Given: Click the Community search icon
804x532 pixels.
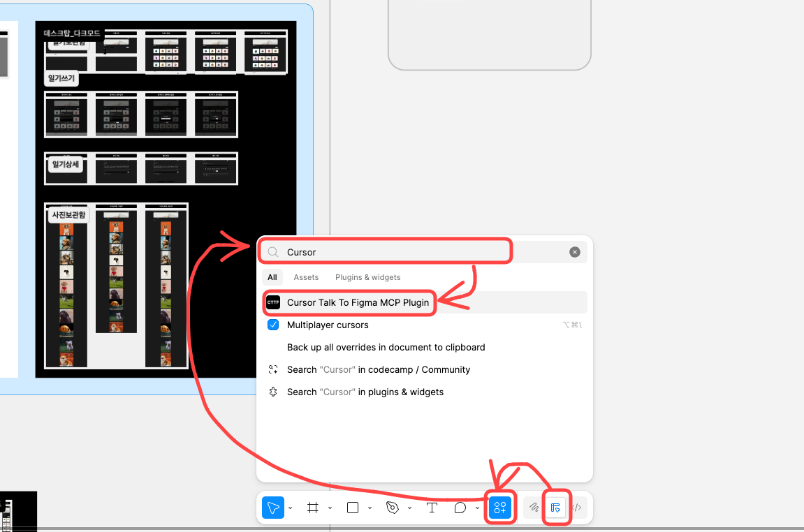Looking at the screenshot, I should pos(273,369).
